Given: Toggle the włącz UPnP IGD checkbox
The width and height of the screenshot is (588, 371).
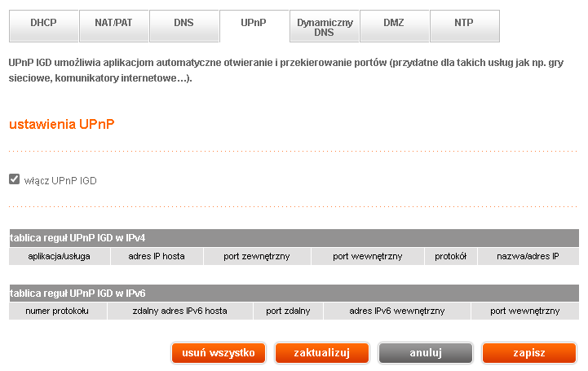Looking at the screenshot, I should pos(14,179).
